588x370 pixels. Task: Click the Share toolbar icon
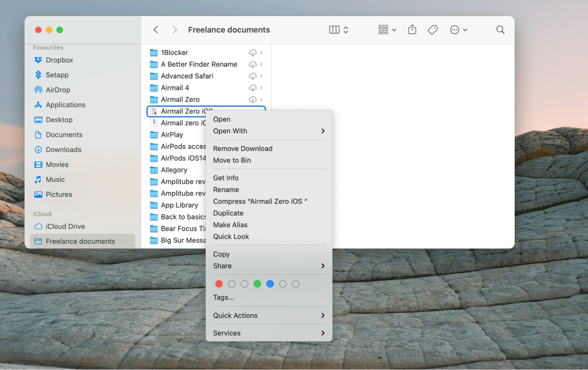click(x=412, y=29)
